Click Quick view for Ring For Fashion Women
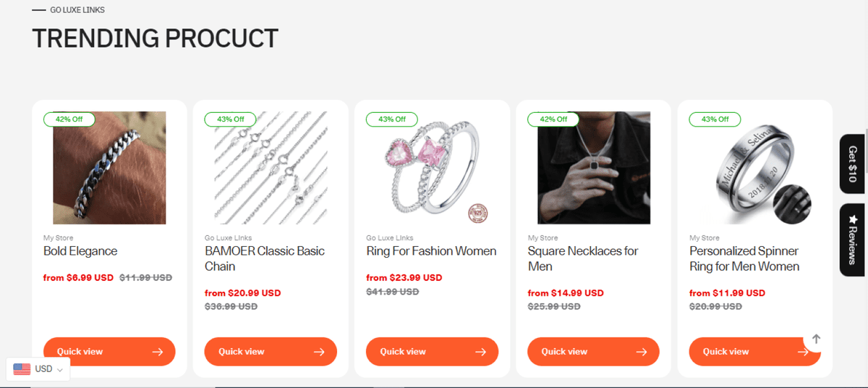The image size is (868, 388). click(x=432, y=352)
